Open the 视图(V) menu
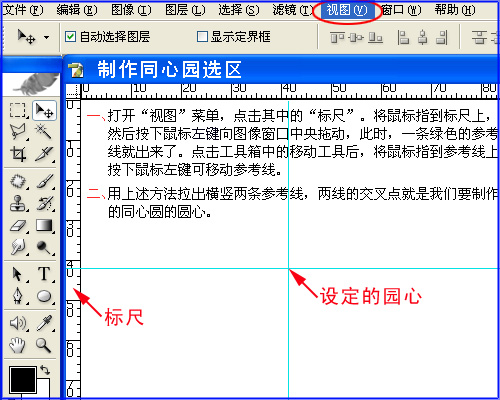This screenshot has width=500, height=400. 347,10
